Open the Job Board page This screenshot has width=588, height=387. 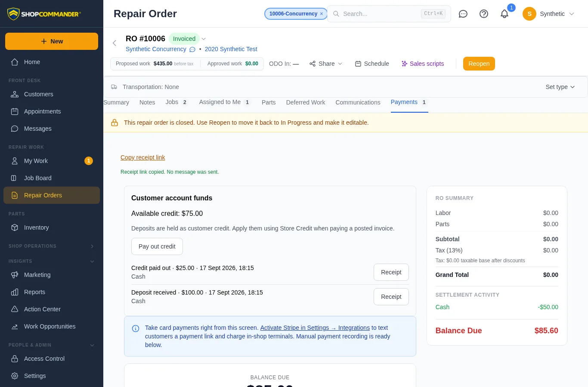click(52, 178)
